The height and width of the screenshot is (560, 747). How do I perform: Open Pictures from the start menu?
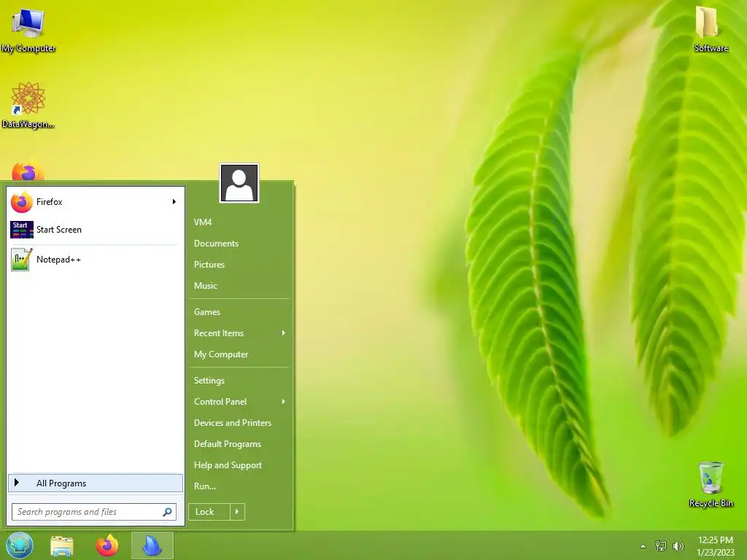click(209, 264)
